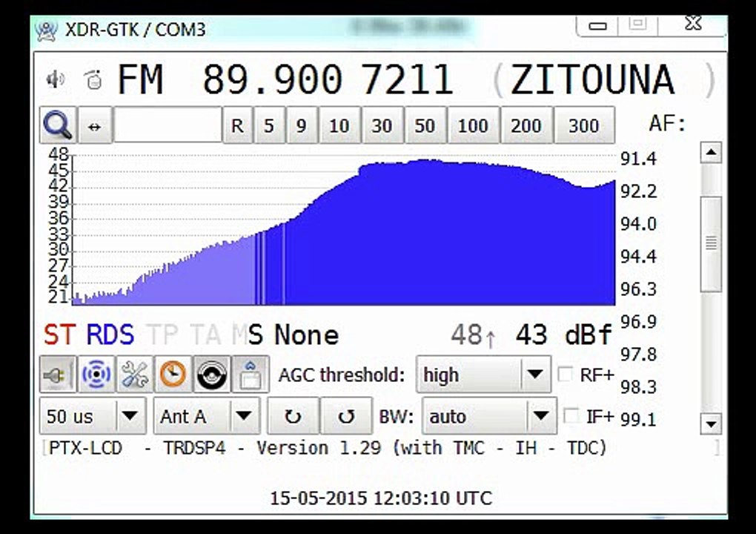
Task: Click the PTX-LCD radiotext line
Action: tap(327, 448)
